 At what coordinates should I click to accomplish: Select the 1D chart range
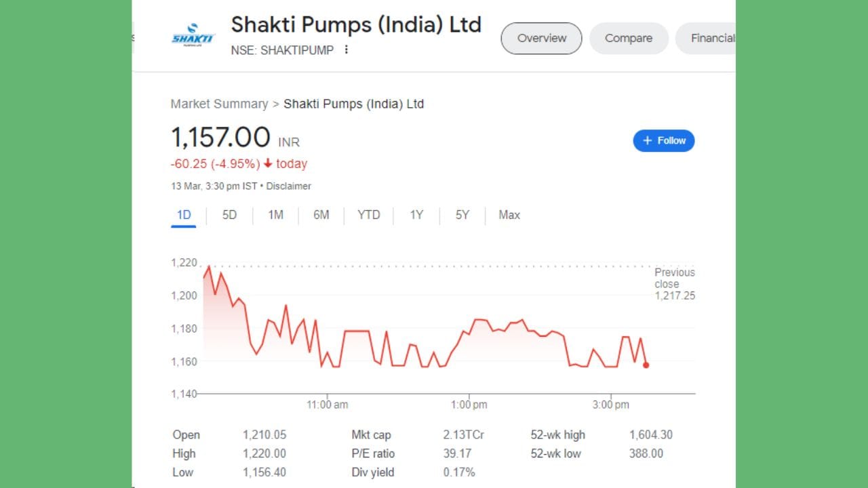184,215
